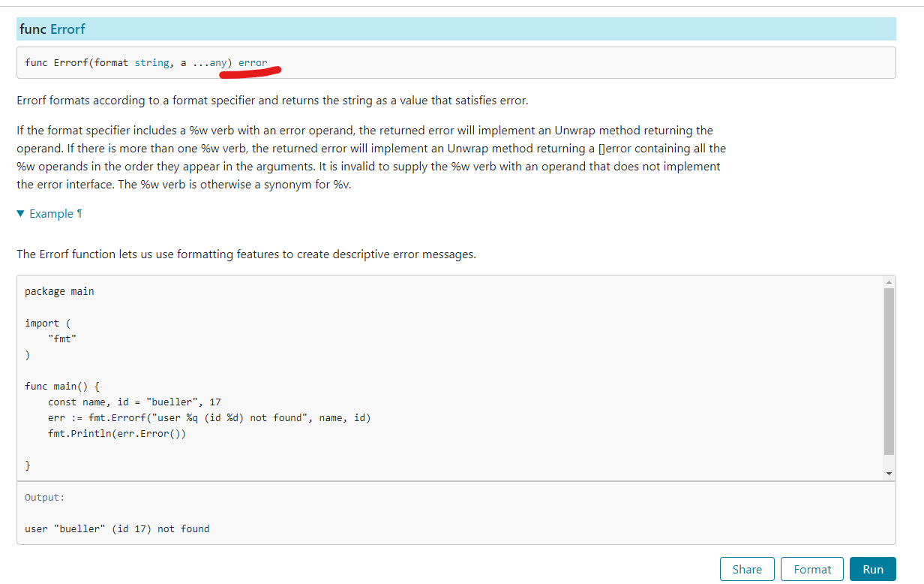Click the Example section label
The width and height of the screenshot is (924, 584).
click(x=51, y=214)
